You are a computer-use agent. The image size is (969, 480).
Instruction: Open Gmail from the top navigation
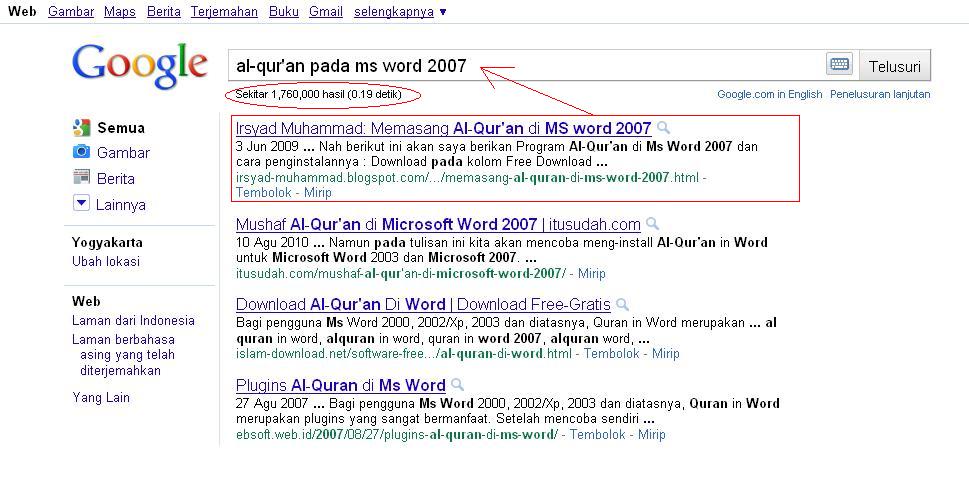pos(326,12)
